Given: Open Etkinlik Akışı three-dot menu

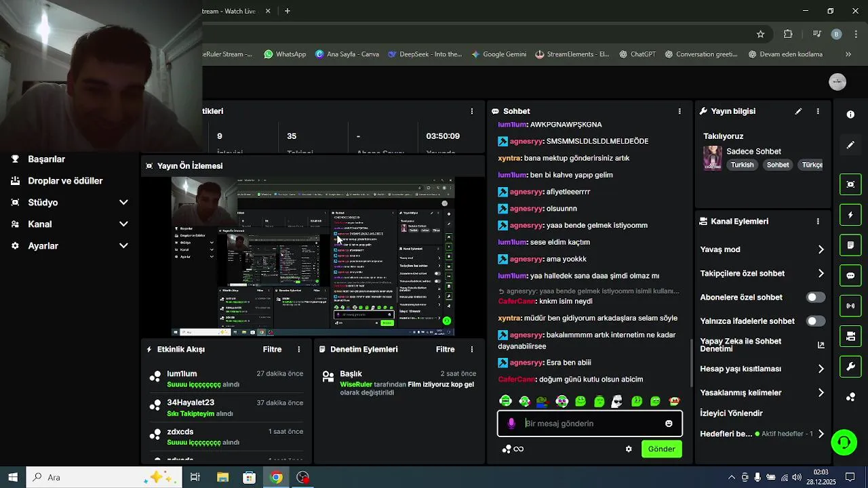Looking at the screenshot, I should 299,349.
